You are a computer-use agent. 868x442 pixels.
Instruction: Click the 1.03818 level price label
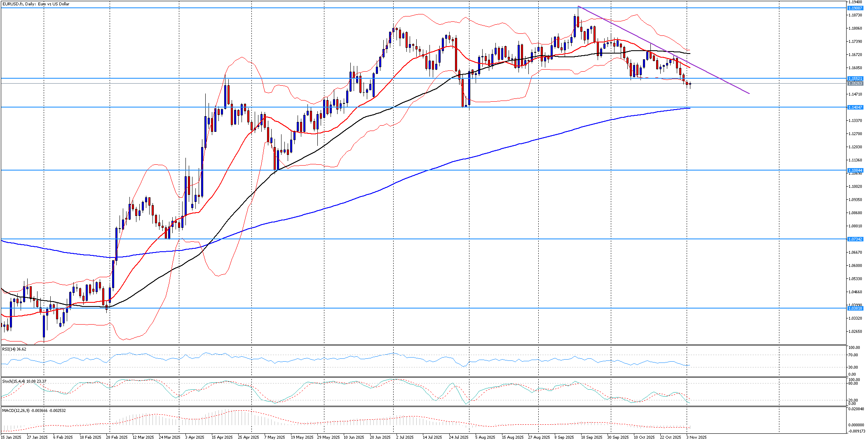(855, 308)
